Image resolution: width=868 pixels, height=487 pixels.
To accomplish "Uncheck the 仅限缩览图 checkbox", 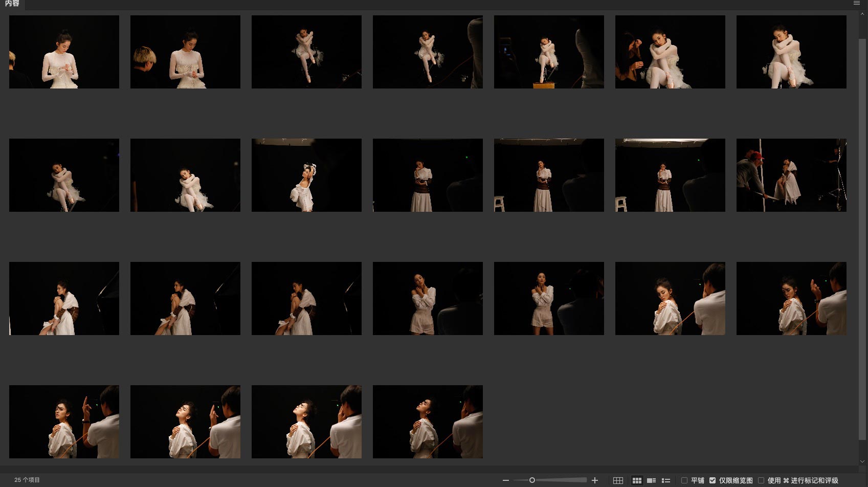I will point(712,480).
